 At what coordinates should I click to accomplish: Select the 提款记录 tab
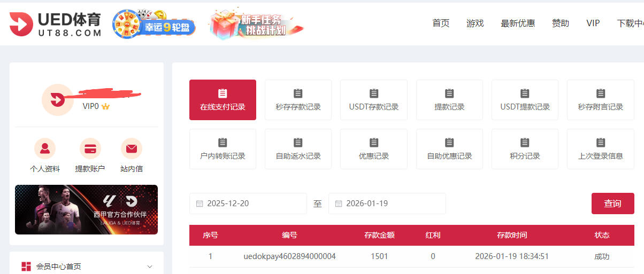[x=449, y=100]
